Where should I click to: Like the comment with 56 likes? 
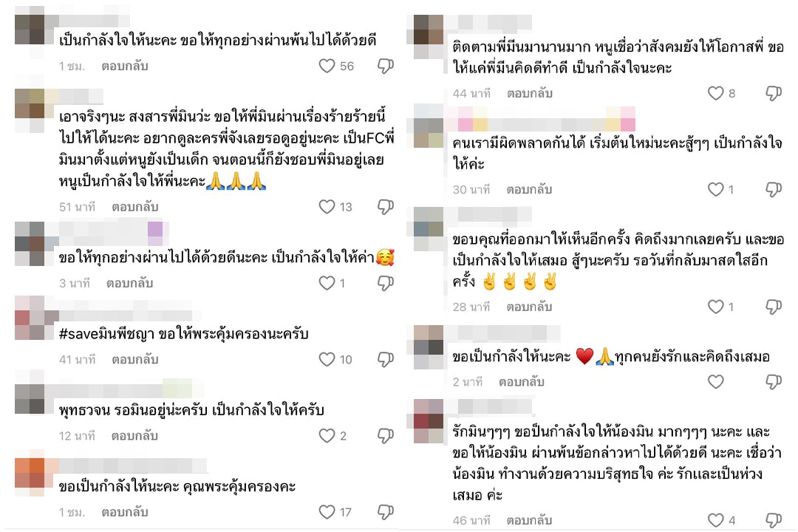tap(327, 66)
